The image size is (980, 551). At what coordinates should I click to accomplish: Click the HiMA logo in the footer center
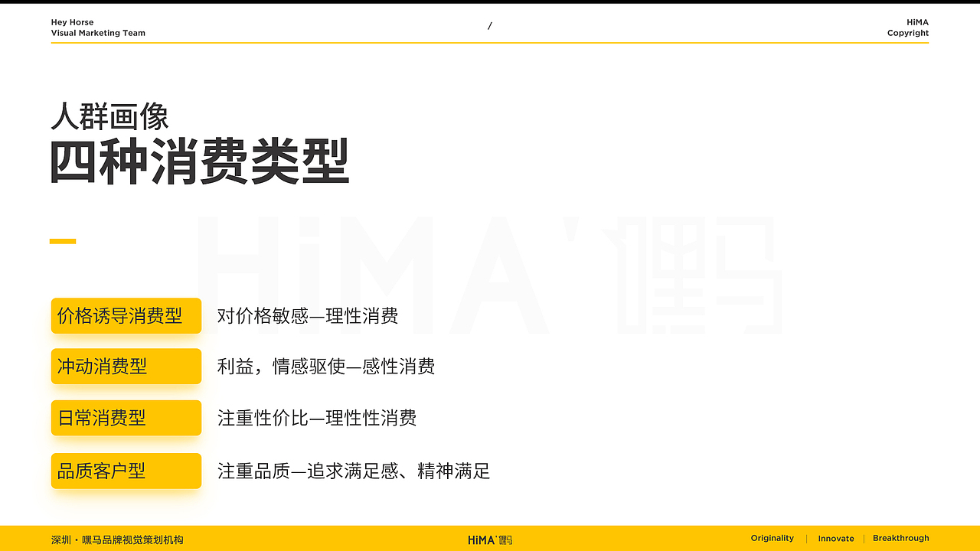point(490,539)
